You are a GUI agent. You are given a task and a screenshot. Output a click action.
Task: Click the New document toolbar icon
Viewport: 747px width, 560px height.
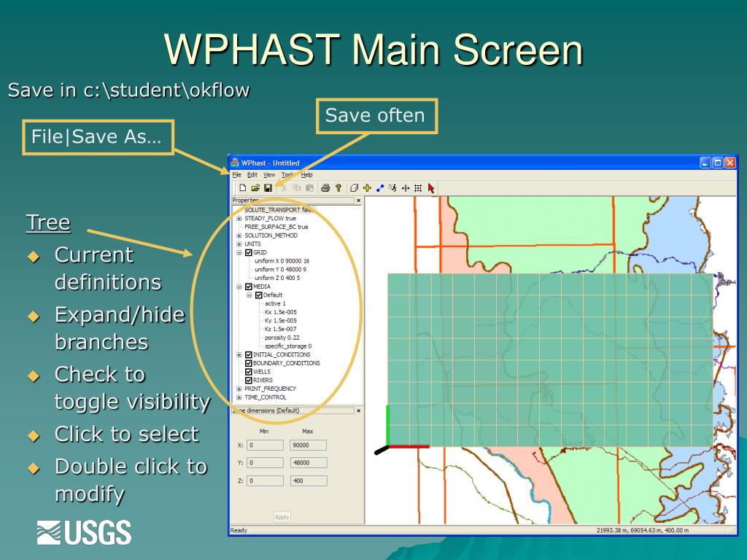(x=242, y=188)
